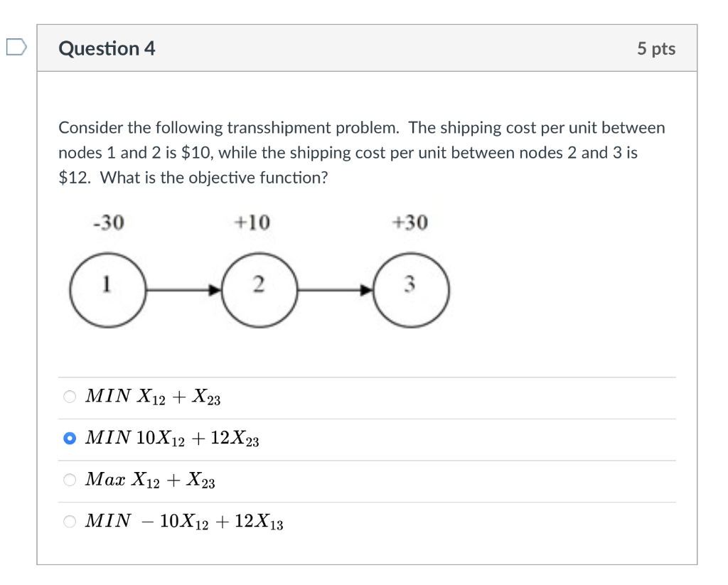Screen dimensions: 728x585
Task: Click the selected MIN 10X12 + 12X23 radio
Action: pyautogui.click(x=70, y=439)
